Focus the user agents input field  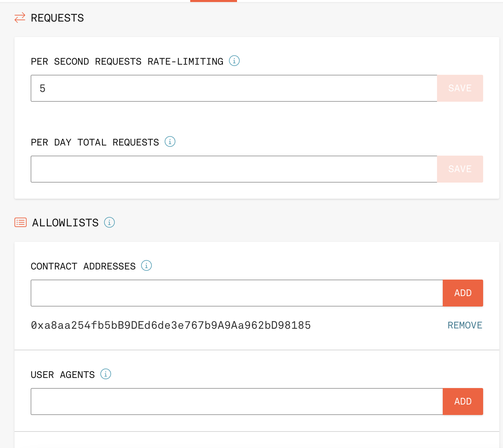coord(236,402)
